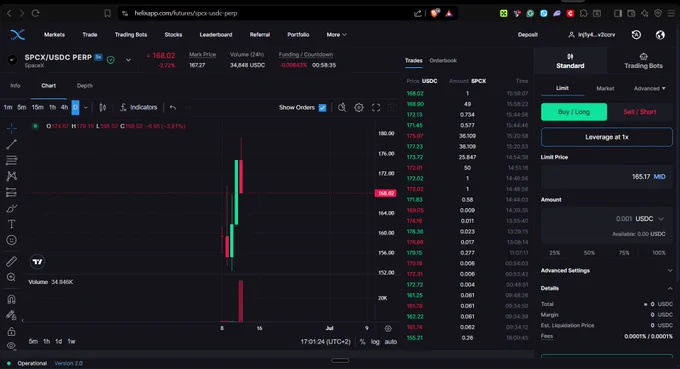This screenshot has width=680, height=369.
Task: Open the timezone 17:01:24 (UTC+2) selector
Action: tap(325, 342)
